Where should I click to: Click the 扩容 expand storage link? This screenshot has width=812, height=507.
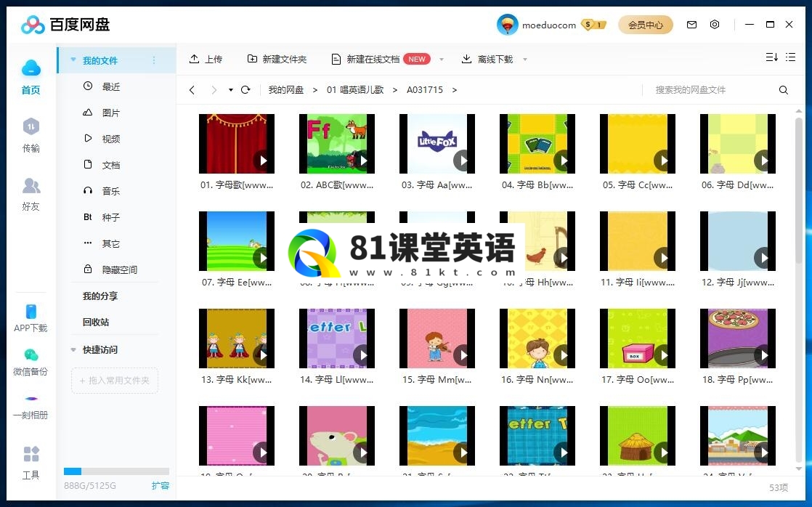161,486
